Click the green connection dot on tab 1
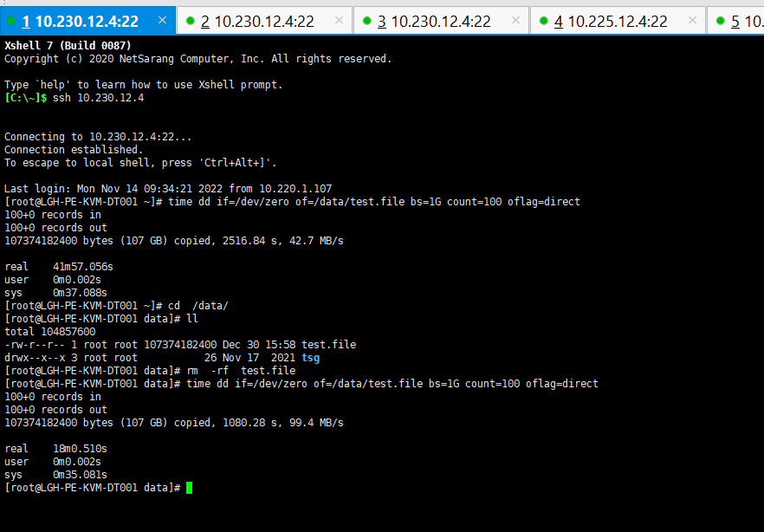This screenshot has width=764, height=532. (x=12, y=21)
